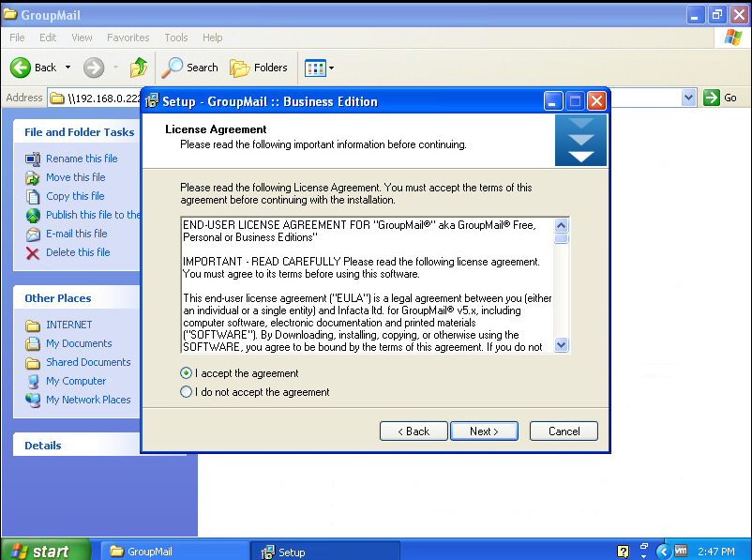Select 'I do not accept the agreement' option

(x=186, y=392)
